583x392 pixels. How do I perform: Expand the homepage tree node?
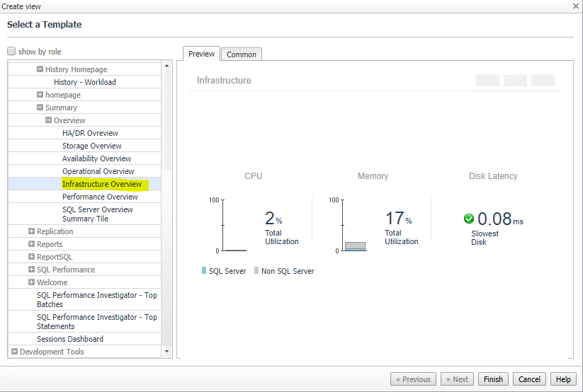pos(40,95)
